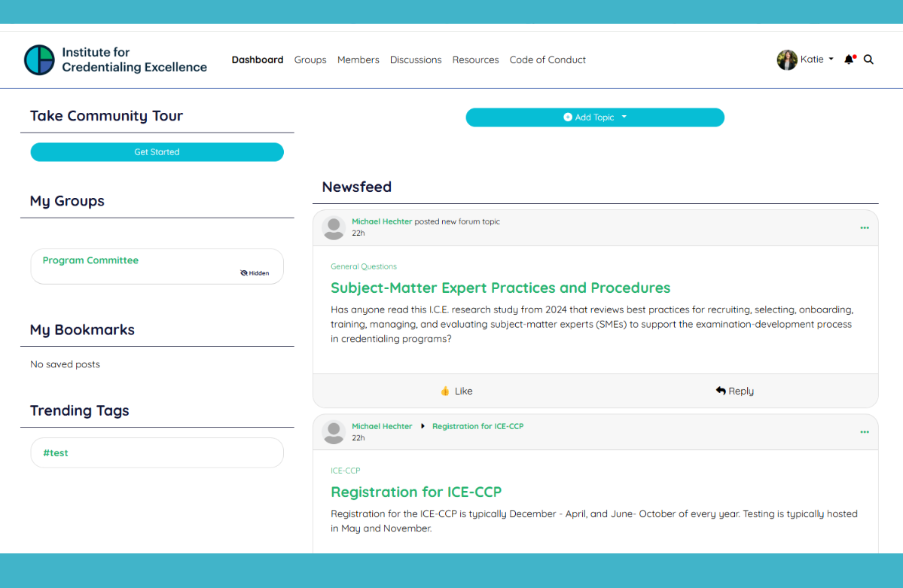Click Katie's profile avatar
The width and height of the screenshot is (903, 588).
click(x=787, y=59)
